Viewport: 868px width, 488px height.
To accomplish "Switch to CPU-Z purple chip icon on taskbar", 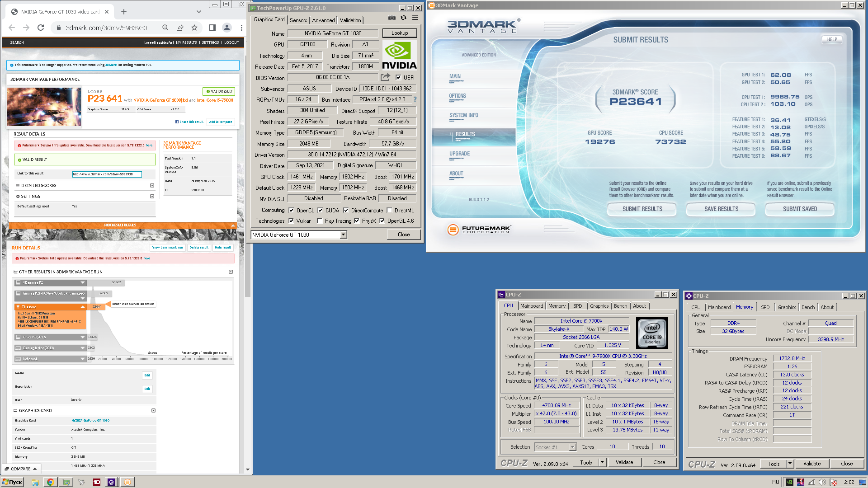I will tap(111, 482).
